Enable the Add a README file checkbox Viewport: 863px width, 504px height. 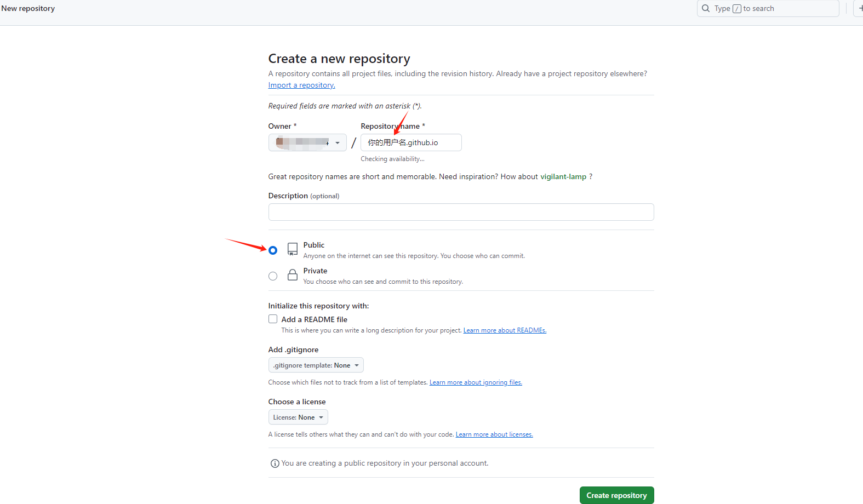click(273, 319)
